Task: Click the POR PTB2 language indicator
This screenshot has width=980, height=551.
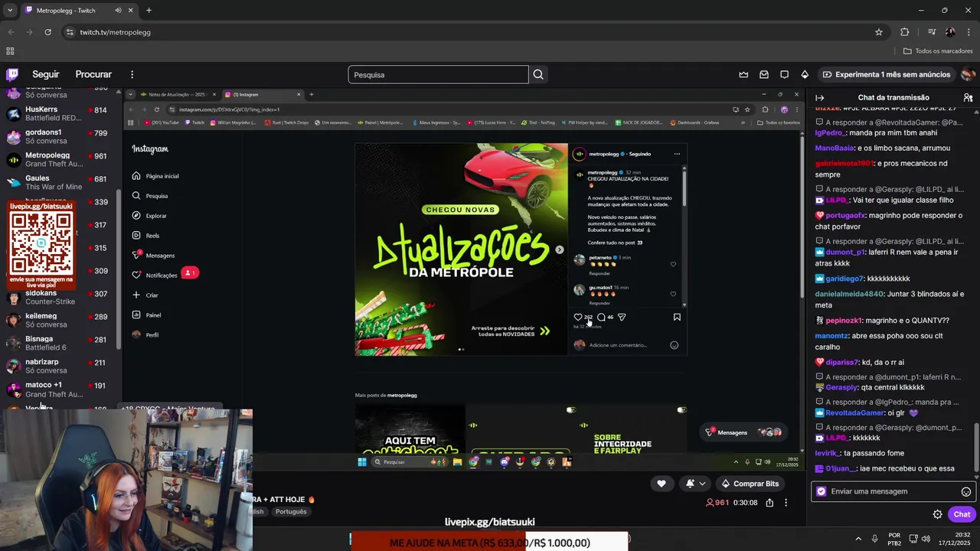Action: [x=894, y=539]
